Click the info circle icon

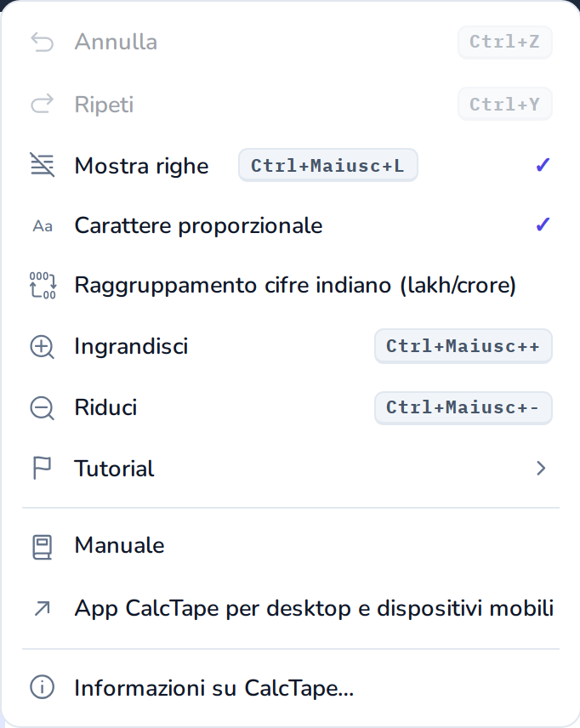pyautogui.click(x=43, y=686)
